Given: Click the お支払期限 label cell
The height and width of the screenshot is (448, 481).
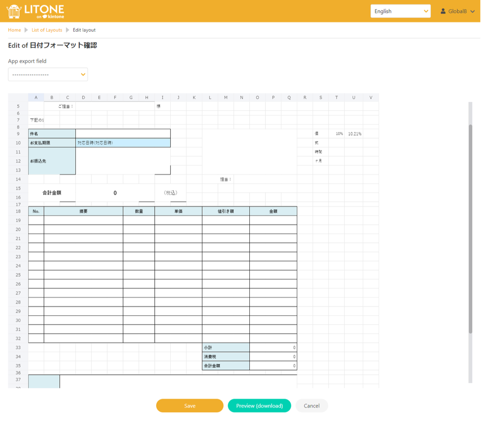Looking at the screenshot, I should (x=52, y=143).
